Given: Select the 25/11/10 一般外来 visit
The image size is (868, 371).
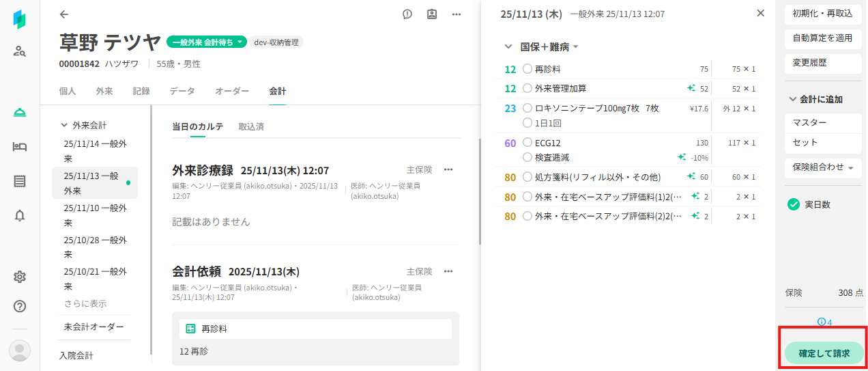Looking at the screenshot, I should (95, 215).
